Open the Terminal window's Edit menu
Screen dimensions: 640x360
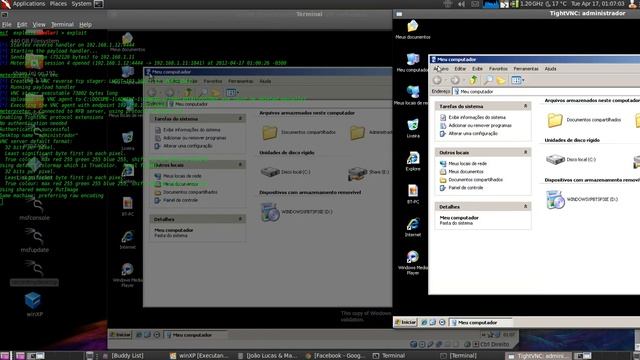[22, 24]
